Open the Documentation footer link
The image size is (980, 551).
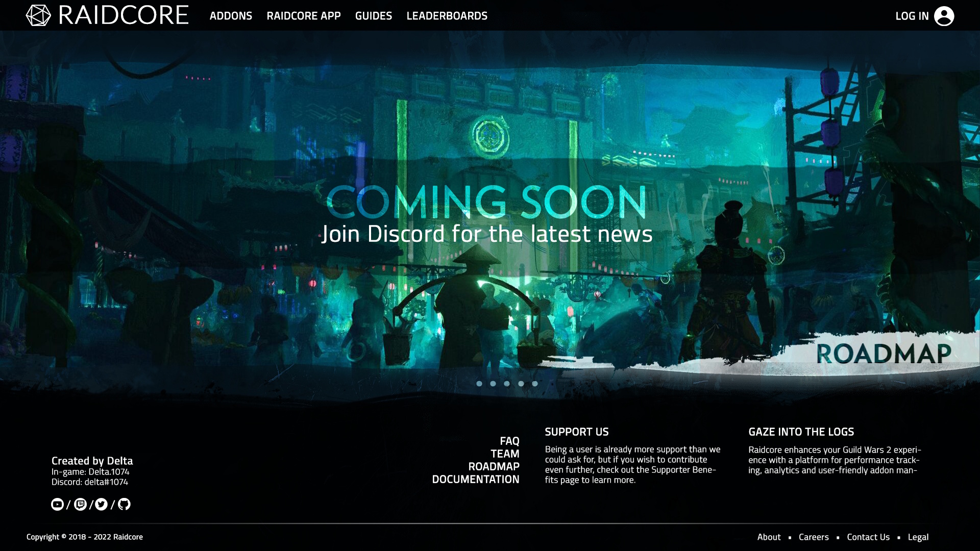pyautogui.click(x=475, y=479)
